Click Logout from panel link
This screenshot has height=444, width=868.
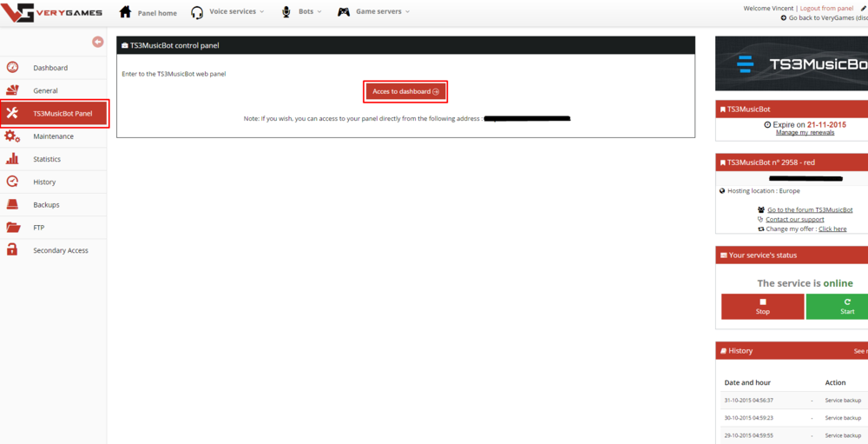(826, 9)
